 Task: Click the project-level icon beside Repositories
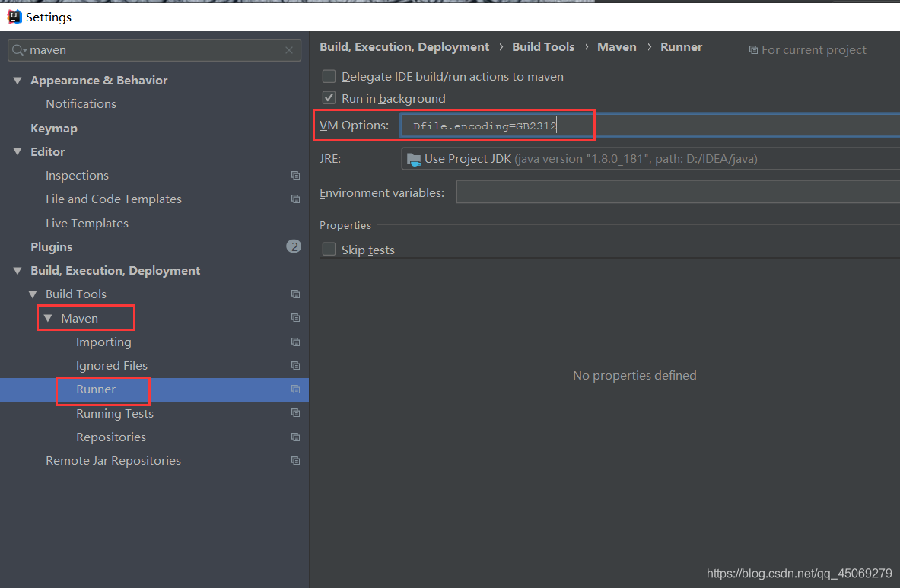296,437
